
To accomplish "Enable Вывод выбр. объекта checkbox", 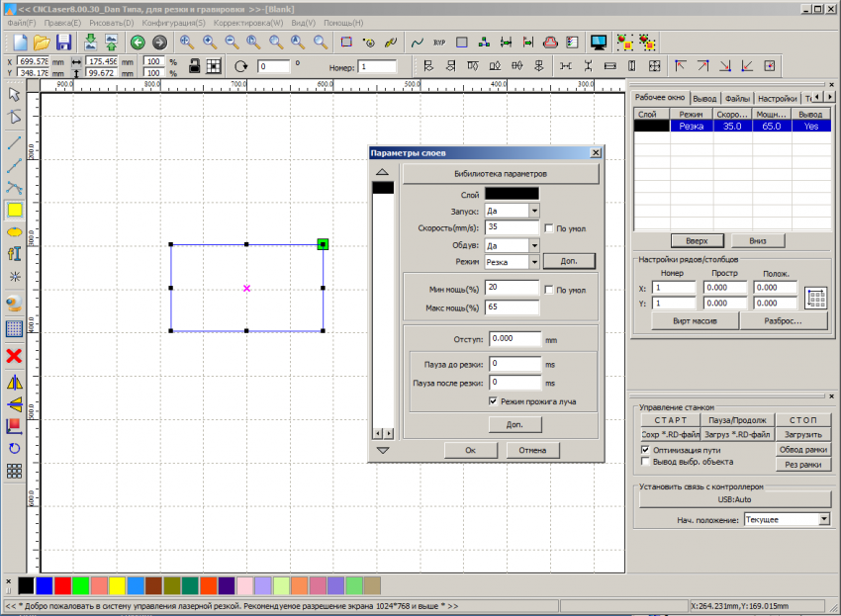I will click(646, 462).
